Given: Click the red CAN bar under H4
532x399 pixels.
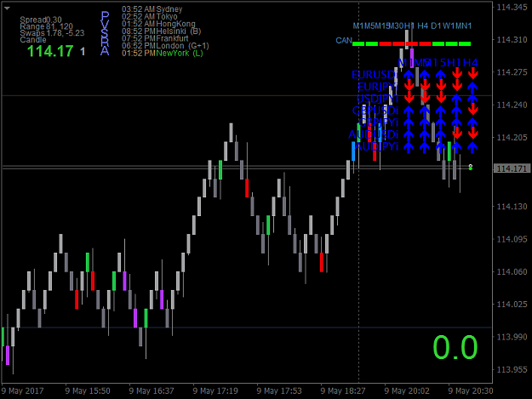Looking at the screenshot, I should pos(425,43).
